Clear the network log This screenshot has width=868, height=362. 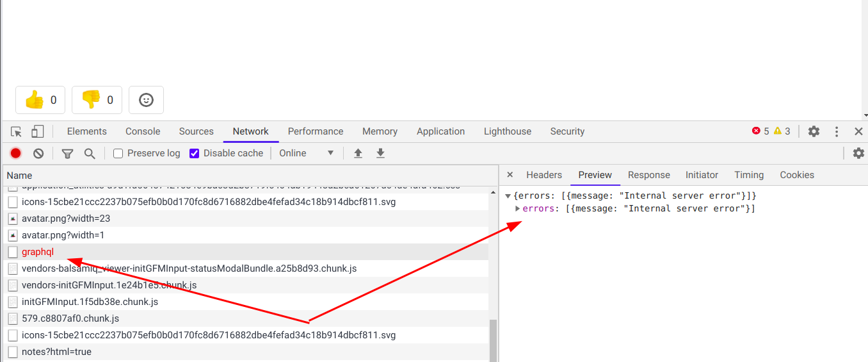pos(38,153)
